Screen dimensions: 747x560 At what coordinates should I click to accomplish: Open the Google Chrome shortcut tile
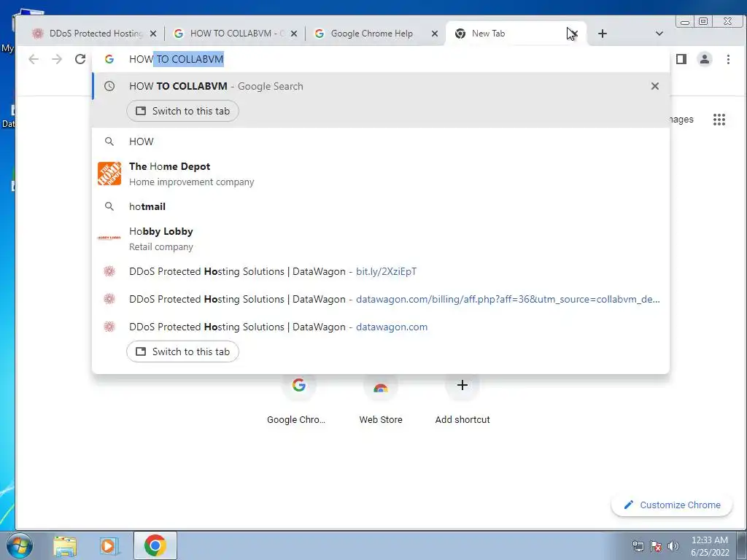tap(298, 385)
